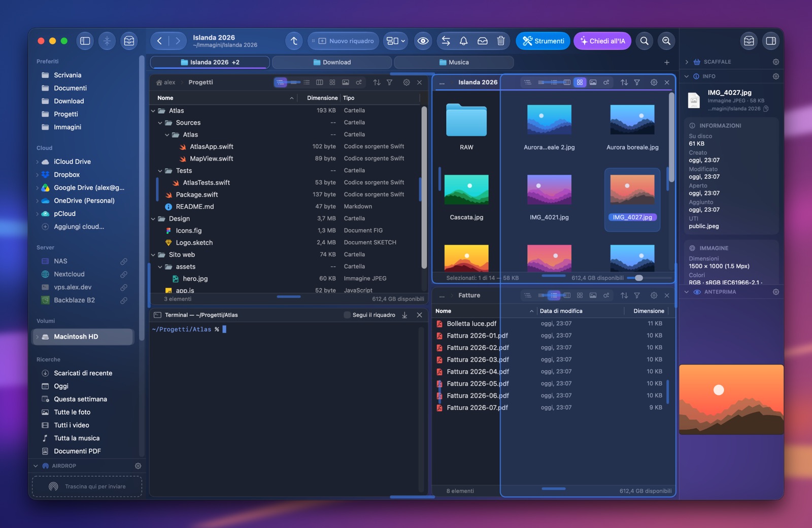Image resolution: width=812 pixels, height=528 pixels.
Task: Toggle the ANTEPRIMA eye section
Action: click(697, 292)
